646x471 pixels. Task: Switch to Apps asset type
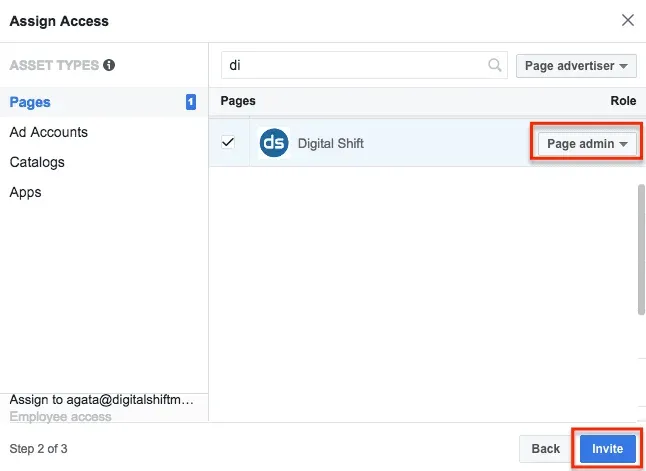point(26,192)
